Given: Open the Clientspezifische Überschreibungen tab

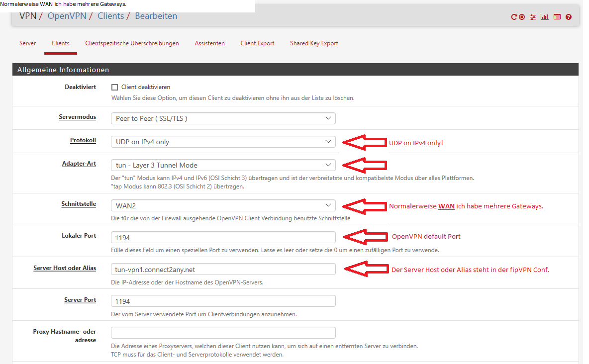Looking at the screenshot, I should (x=132, y=43).
